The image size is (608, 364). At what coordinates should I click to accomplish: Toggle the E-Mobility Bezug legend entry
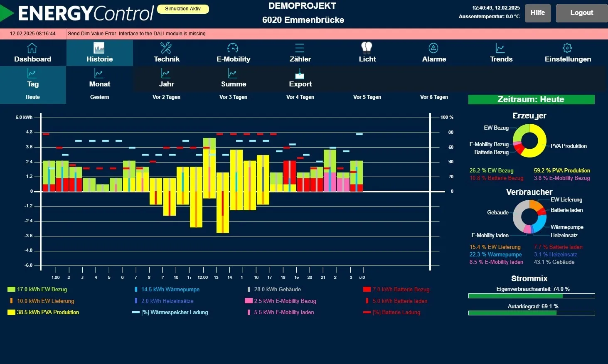pyautogui.click(x=281, y=301)
